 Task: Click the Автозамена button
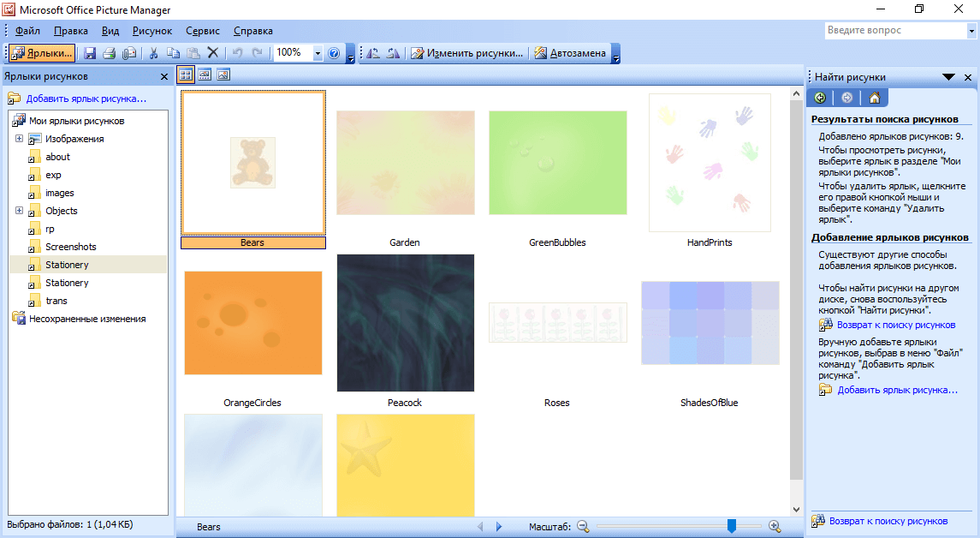click(x=570, y=53)
